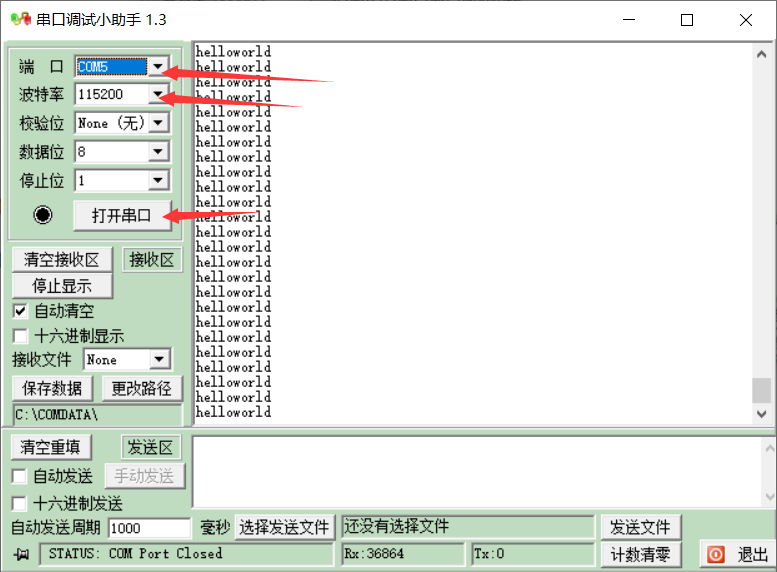
Task: Click the app icon in the title bar
Action: (21, 19)
